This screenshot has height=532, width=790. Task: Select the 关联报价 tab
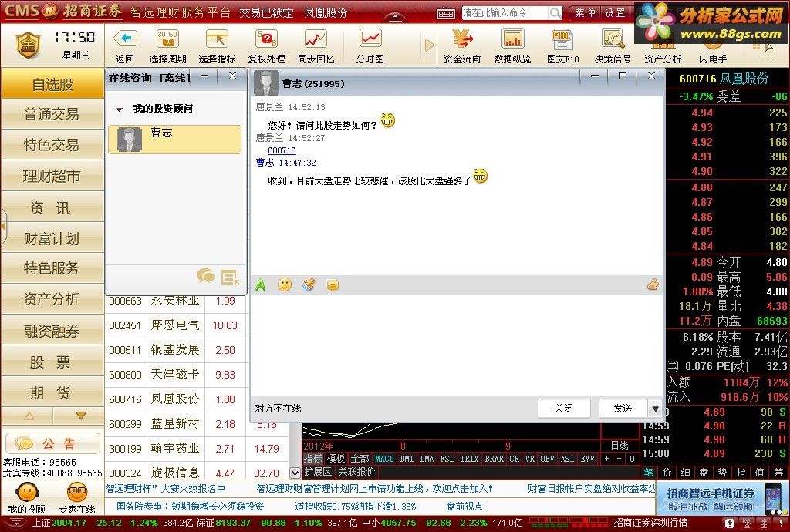click(x=356, y=472)
